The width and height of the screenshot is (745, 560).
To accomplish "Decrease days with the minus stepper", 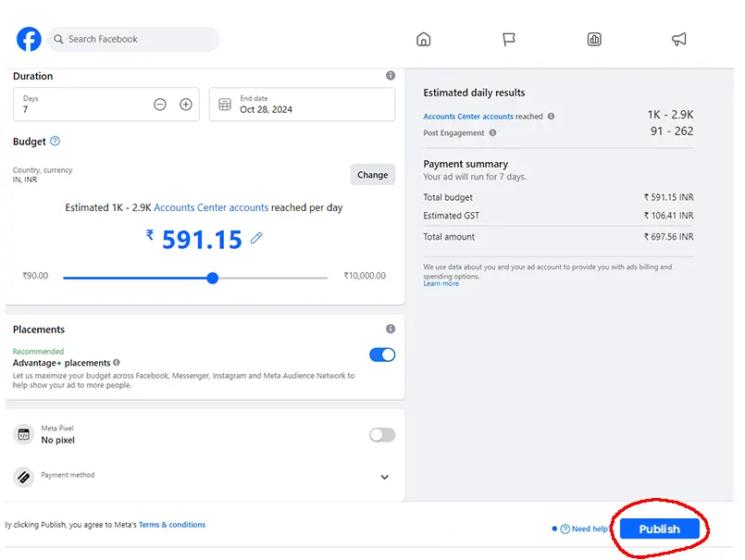I will pos(159,105).
